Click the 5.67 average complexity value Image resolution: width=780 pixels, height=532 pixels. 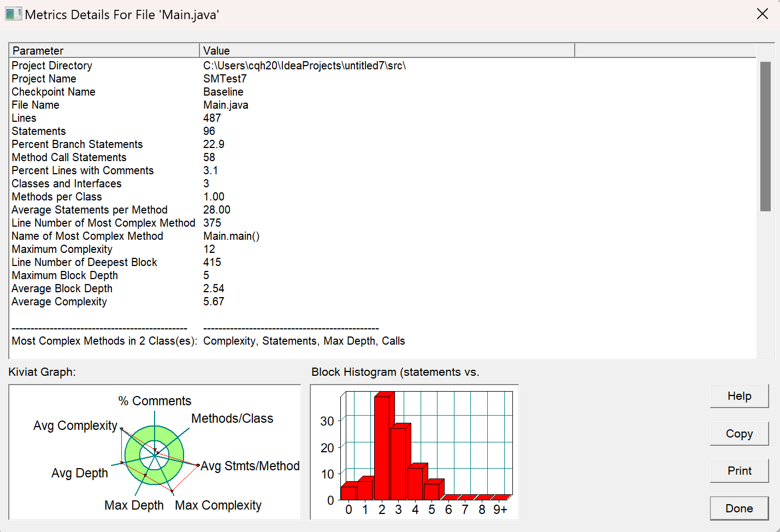pyautogui.click(x=214, y=302)
